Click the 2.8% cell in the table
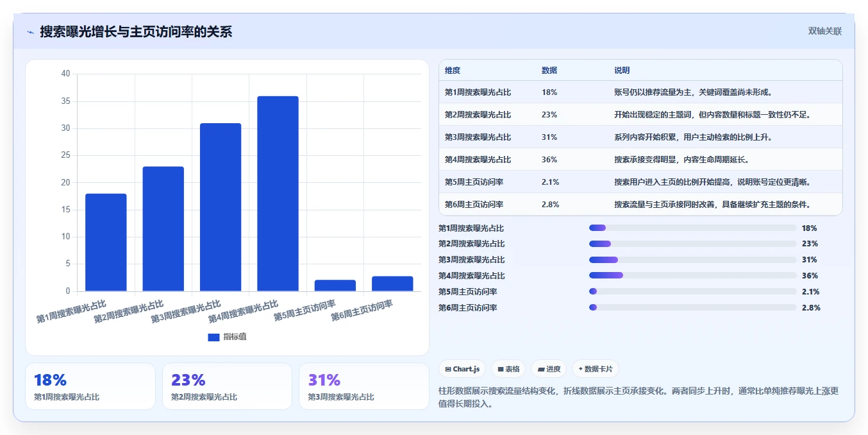This screenshot has height=435, width=868. [551, 205]
